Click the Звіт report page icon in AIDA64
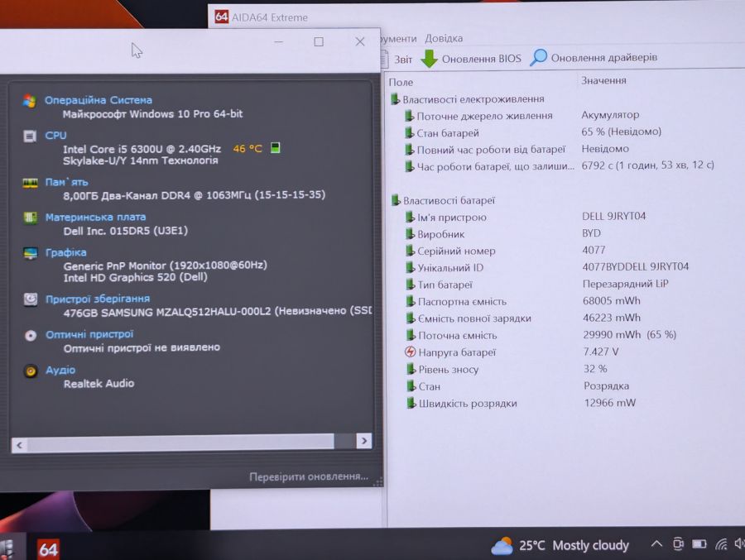 pos(384,59)
